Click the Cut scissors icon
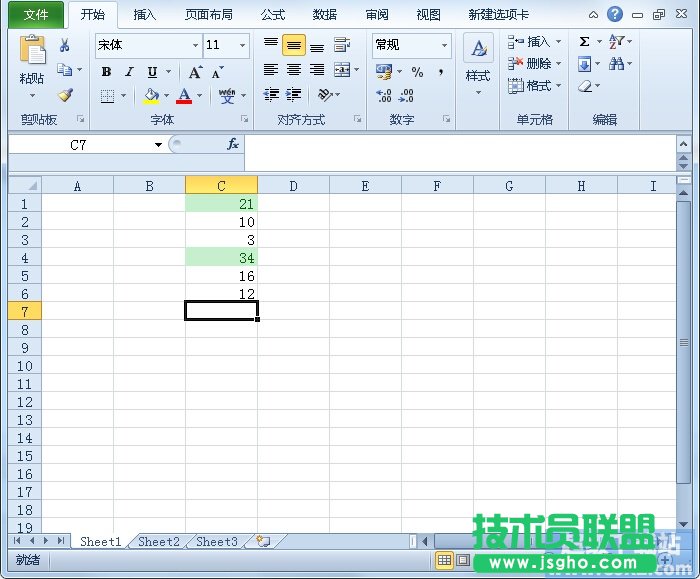 65,45
